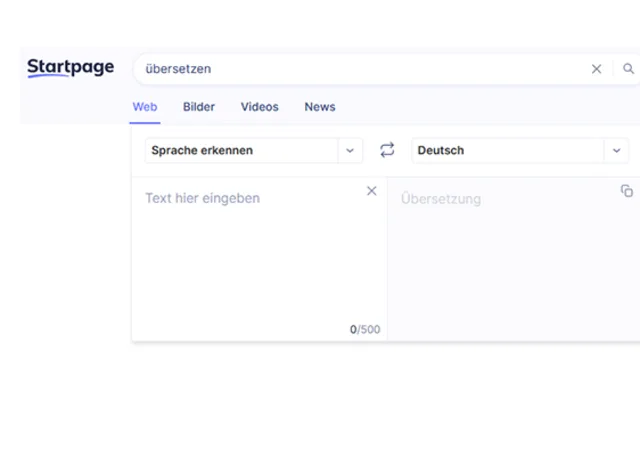
Task: Open the News tab
Action: pyautogui.click(x=320, y=107)
